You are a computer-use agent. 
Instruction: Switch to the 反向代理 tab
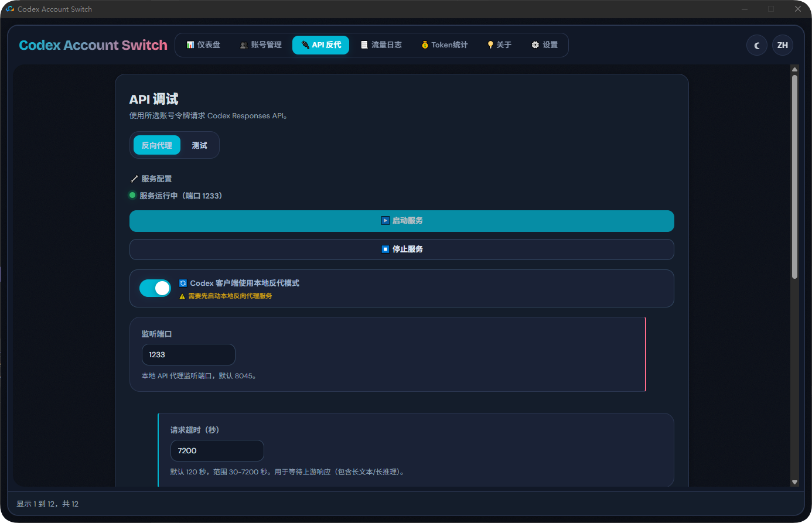[x=156, y=145]
